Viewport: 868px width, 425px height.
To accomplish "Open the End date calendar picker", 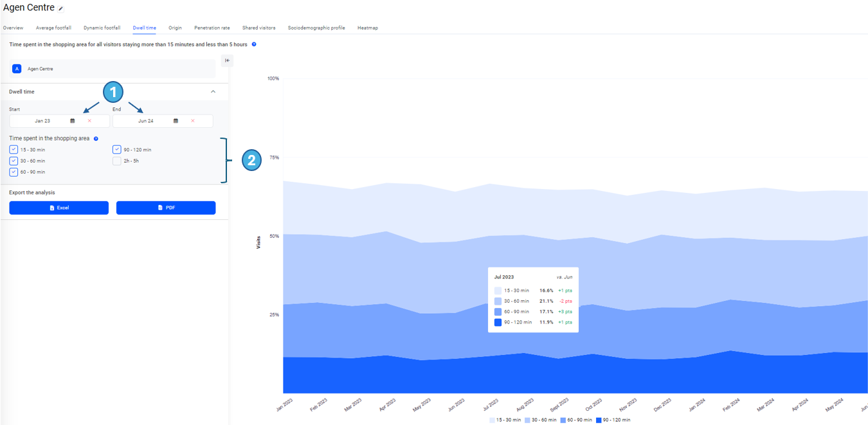I will [176, 121].
